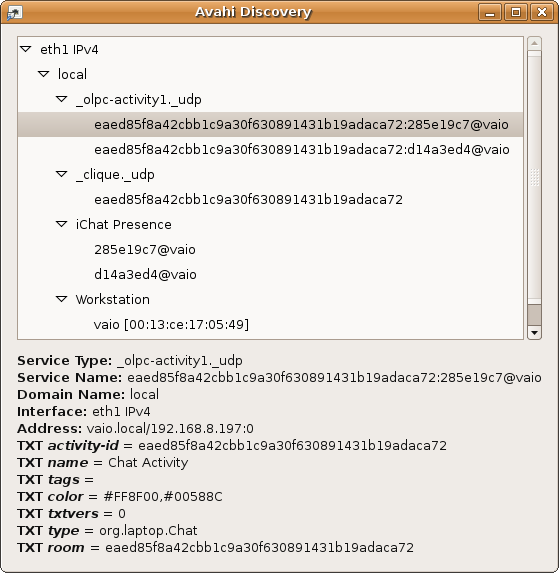Collapse the Workstation group
The width and height of the screenshot is (559, 573).
point(61,299)
